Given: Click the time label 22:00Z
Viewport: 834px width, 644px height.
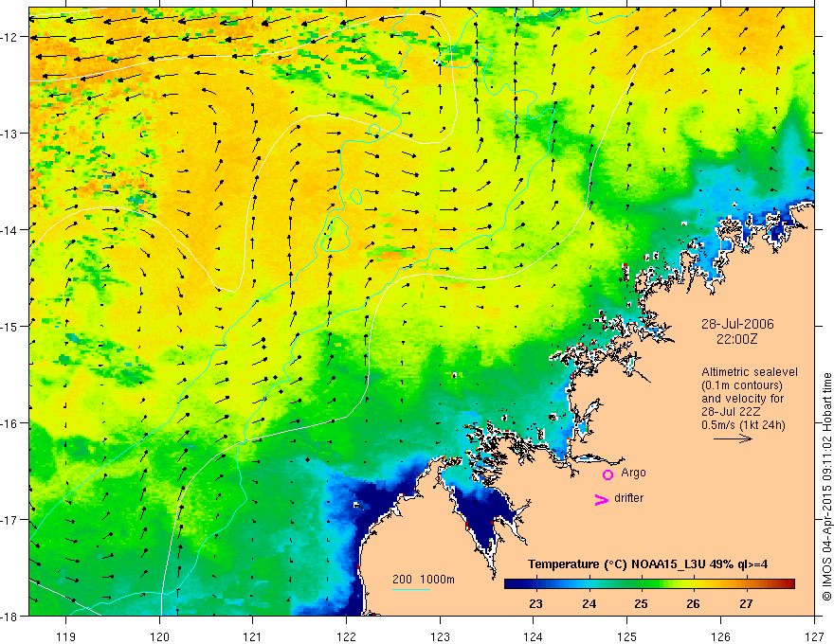Looking at the screenshot, I should [x=736, y=339].
